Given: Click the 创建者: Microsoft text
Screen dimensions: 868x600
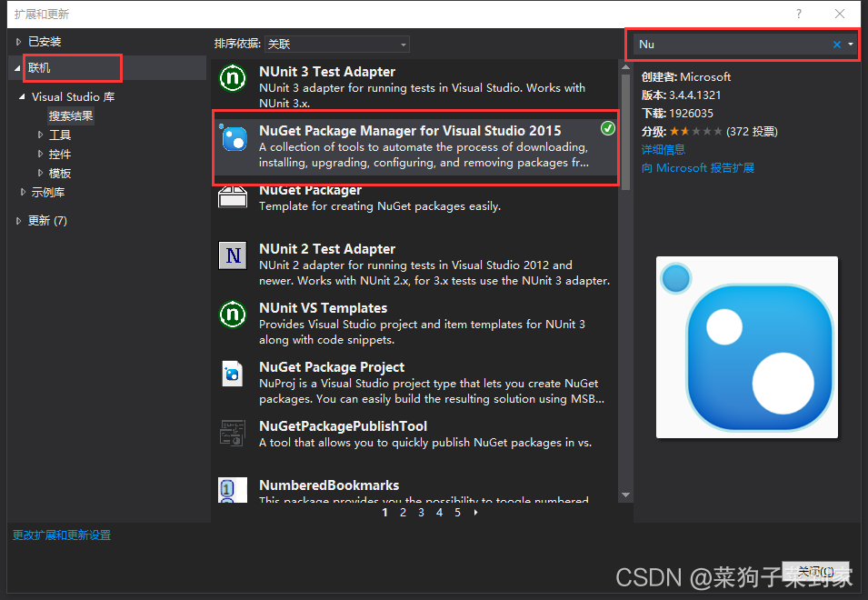Looking at the screenshot, I should pos(686,77).
